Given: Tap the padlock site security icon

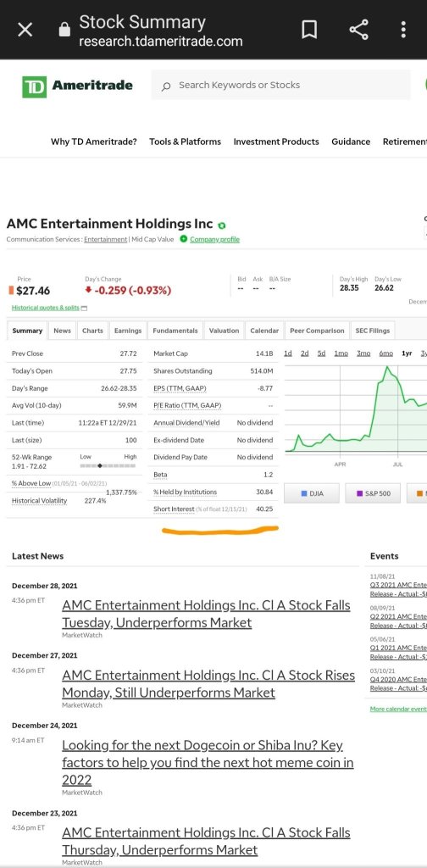Looking at the screenshot, I should click(x=64, y=30).
